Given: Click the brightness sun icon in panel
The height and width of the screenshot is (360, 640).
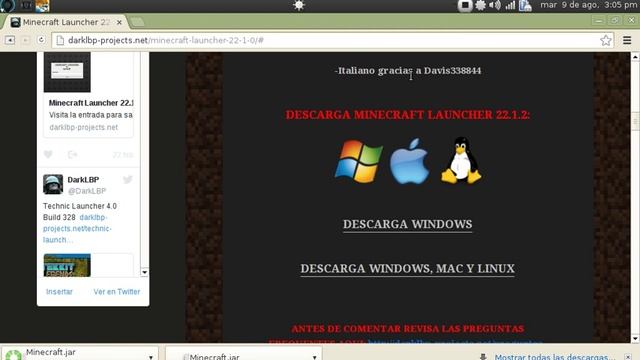Looking at the screenshot, I should tap(299, 5).
